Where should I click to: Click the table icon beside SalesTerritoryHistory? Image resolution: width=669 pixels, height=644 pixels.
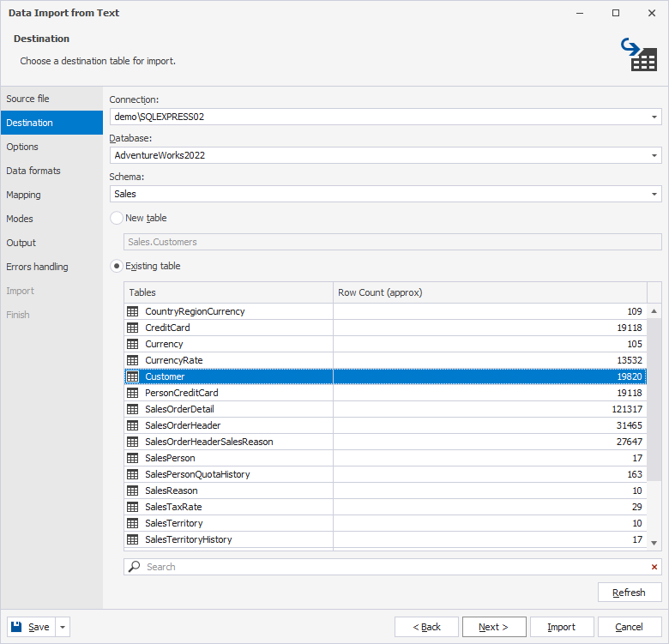(x=133, y=539)
